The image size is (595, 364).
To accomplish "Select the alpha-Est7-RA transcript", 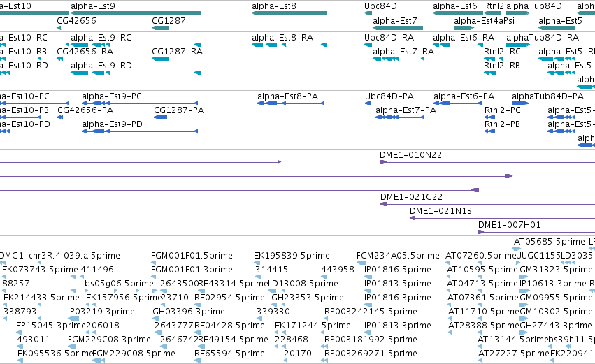I will click(398, 59).
